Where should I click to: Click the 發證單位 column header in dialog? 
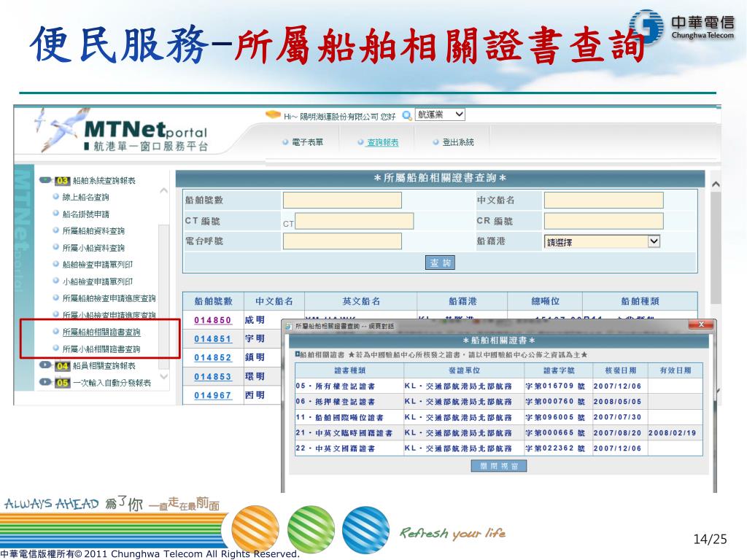tap(463, 370)
